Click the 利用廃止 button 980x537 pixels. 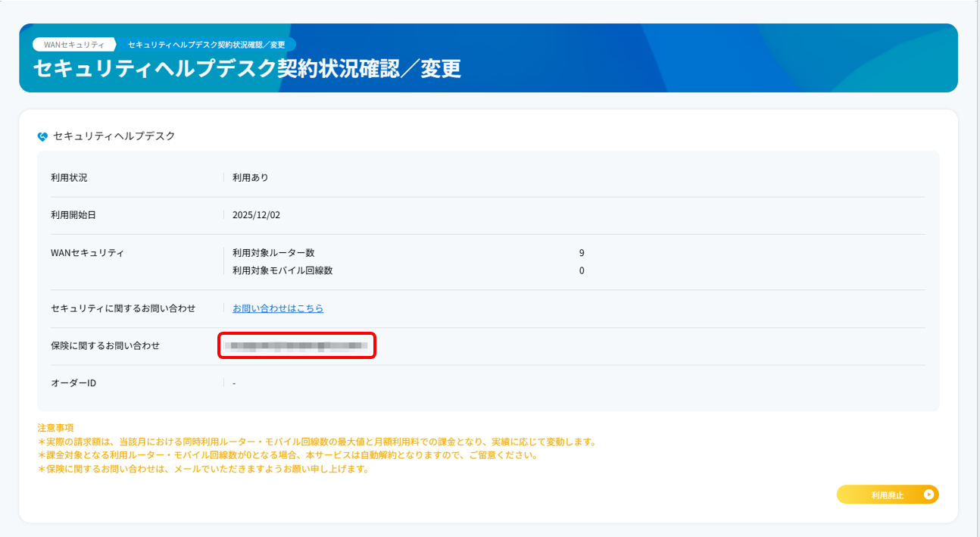click(888, 495)
